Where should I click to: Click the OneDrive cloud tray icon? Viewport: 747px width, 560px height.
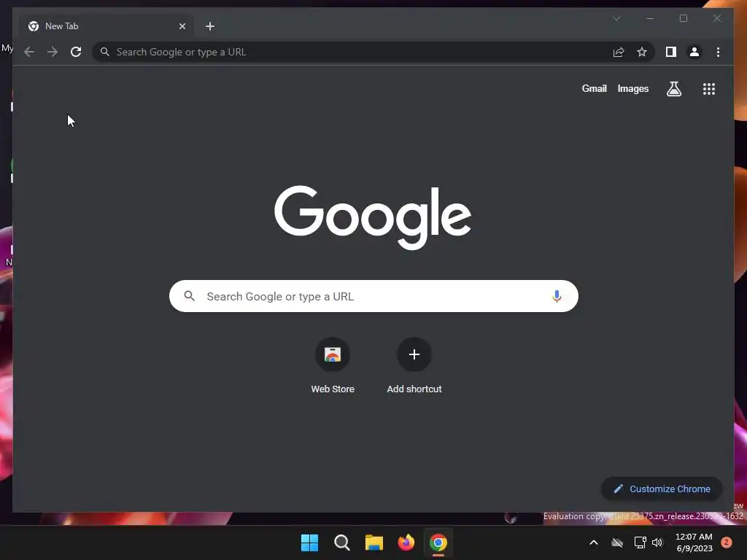click(617, 542)
